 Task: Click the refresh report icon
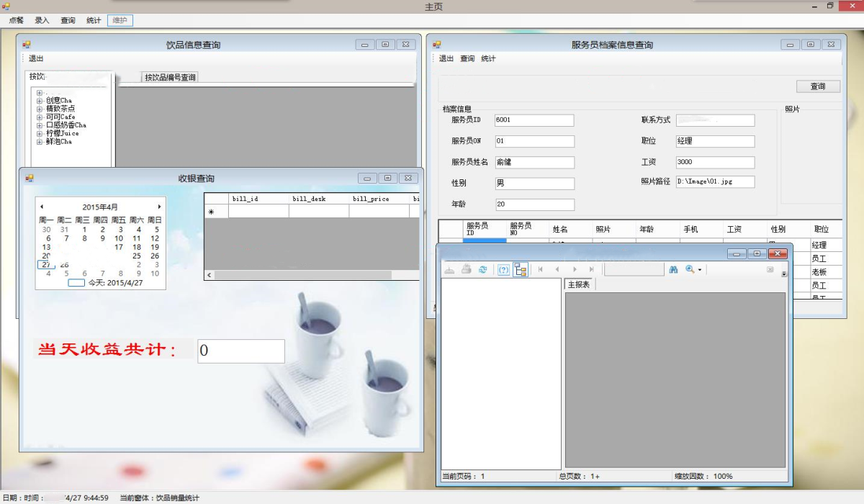click(483, 269)
